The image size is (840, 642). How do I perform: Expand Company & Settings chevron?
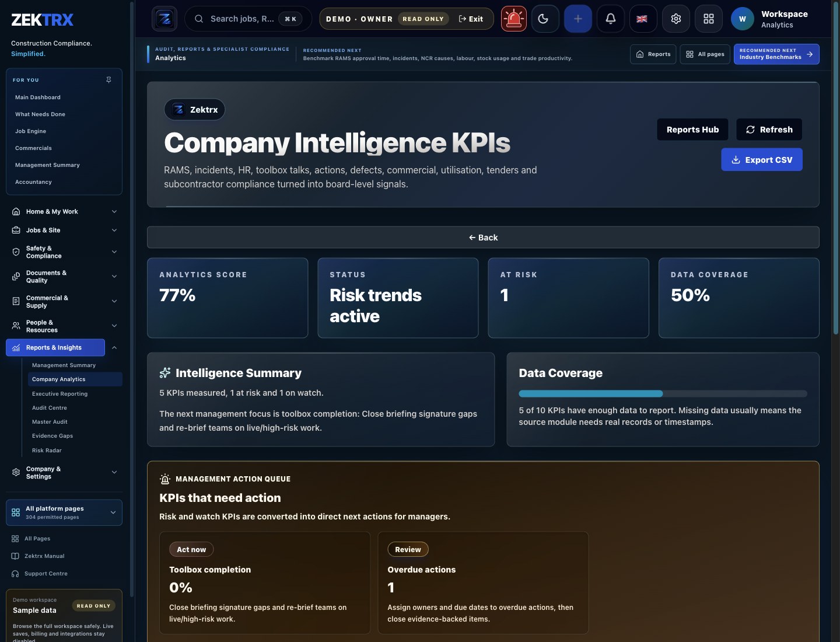114,472
